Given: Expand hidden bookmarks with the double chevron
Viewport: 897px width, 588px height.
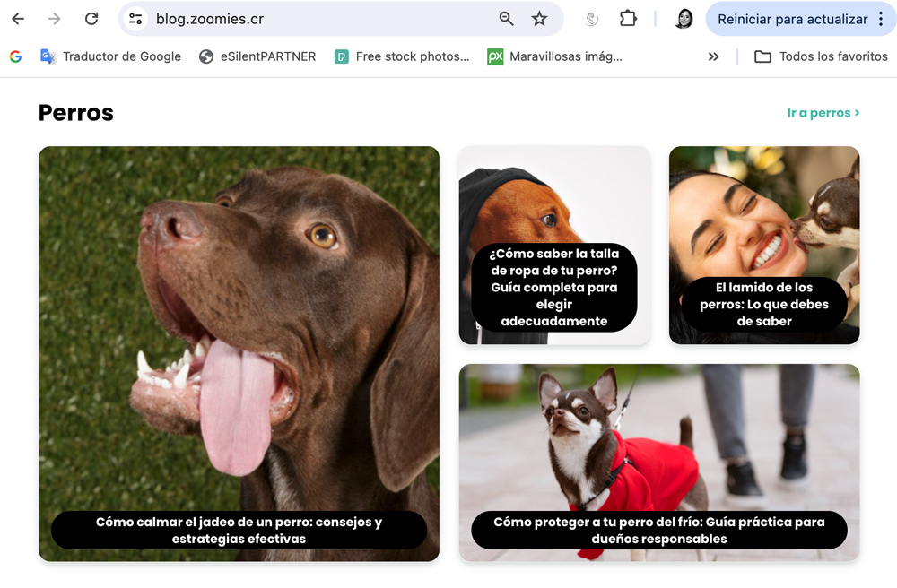Looking at the screenshot, I should pyautogui.click(x=713, y=56).
